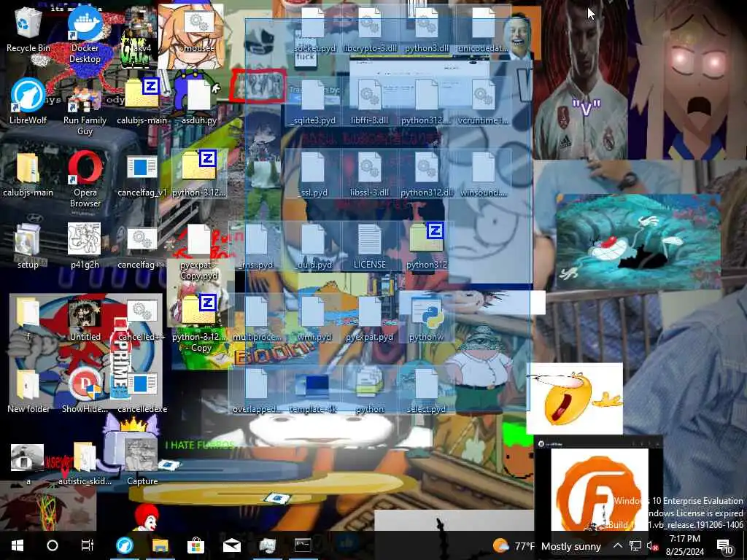747x560 pixels.
Task: Select the unicodedat... file
Action: (x=483, y=29)
